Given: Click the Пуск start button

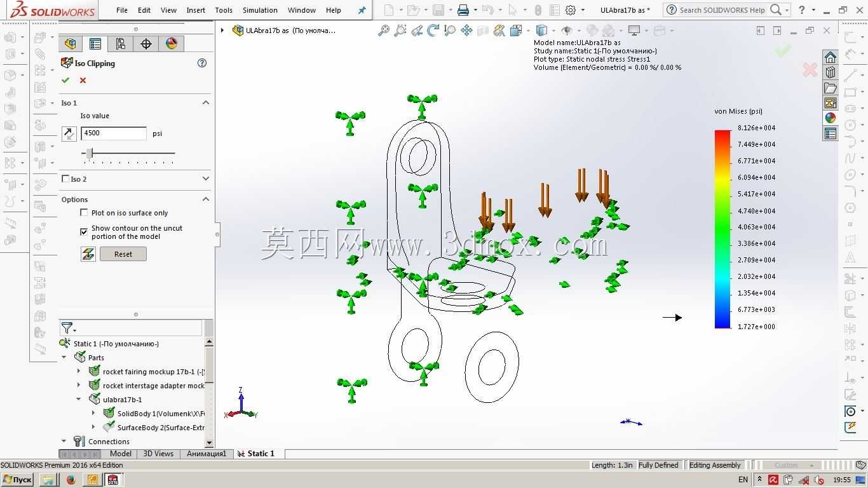Looking at the screenshot, I should [17, 480].
